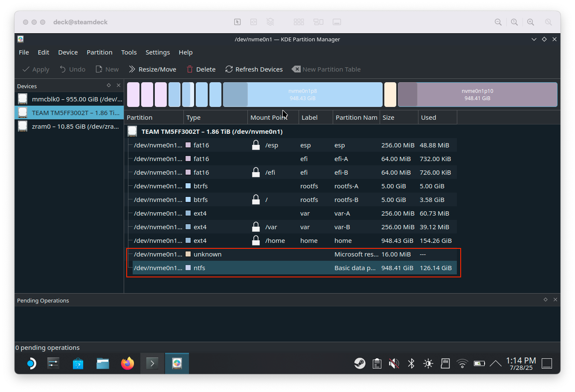Viewport: 575px width, 392px height.
Task: Open the Device menu
Action: pos(68,52)
